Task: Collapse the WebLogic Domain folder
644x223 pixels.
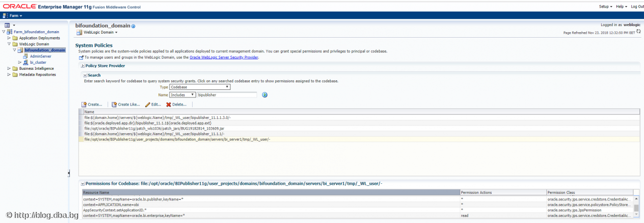Action: [9, 44]
